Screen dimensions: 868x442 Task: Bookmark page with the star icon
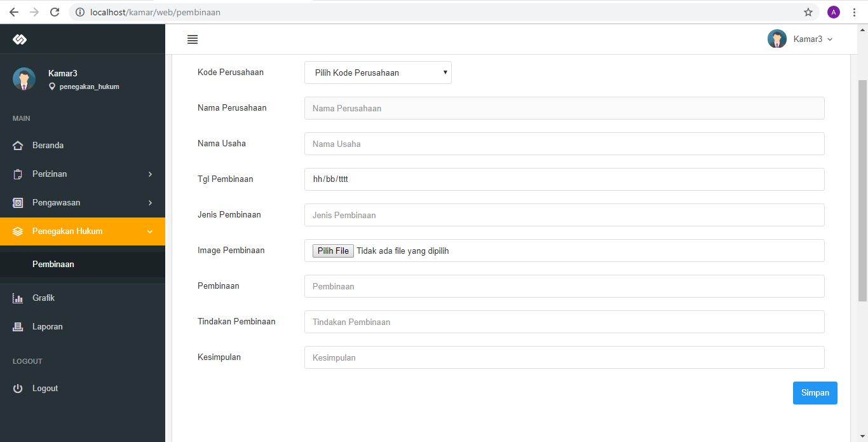[x=808, y=12]
